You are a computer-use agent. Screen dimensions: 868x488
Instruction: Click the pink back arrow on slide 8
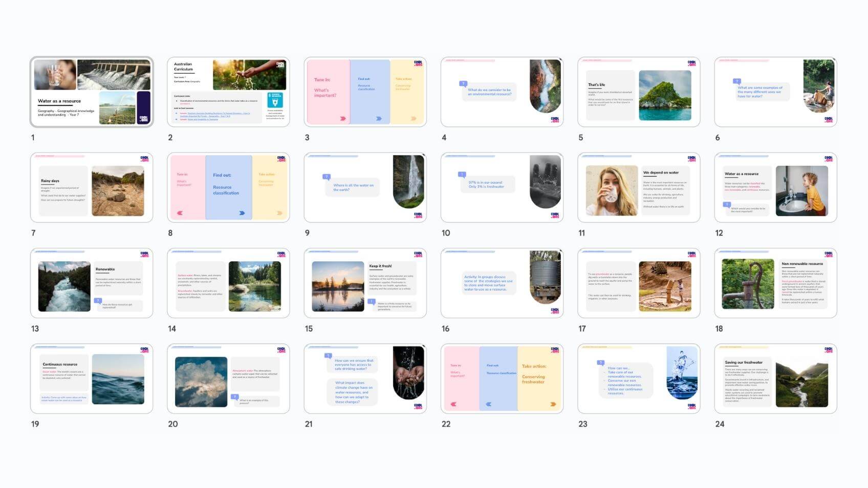[x=180, y=213]
